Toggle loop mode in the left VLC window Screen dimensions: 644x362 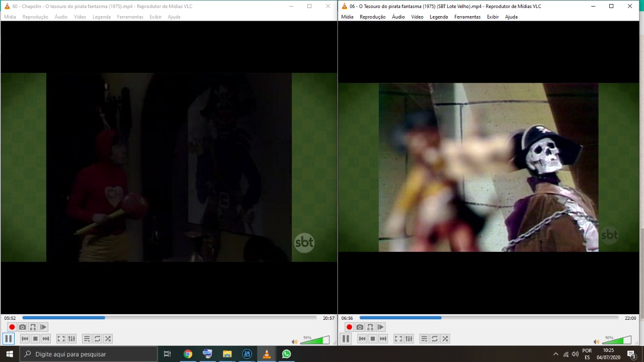(x=97, y=339)
